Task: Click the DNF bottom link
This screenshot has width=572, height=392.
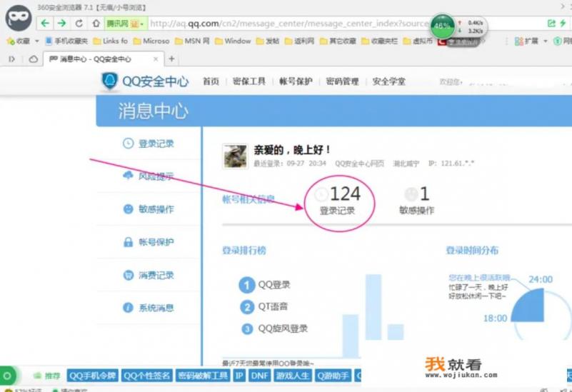Action: click(x=259, y=376)
